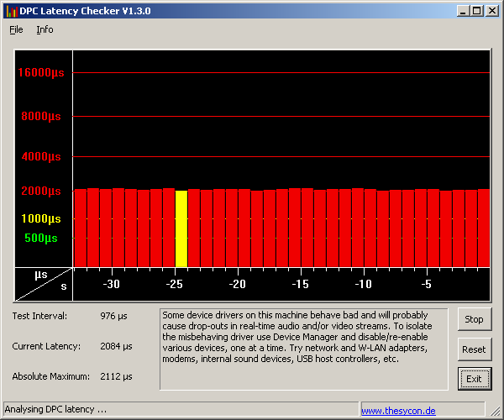
Task: Click the Current Latency value 2084 µs
Action: click(116, 346)
